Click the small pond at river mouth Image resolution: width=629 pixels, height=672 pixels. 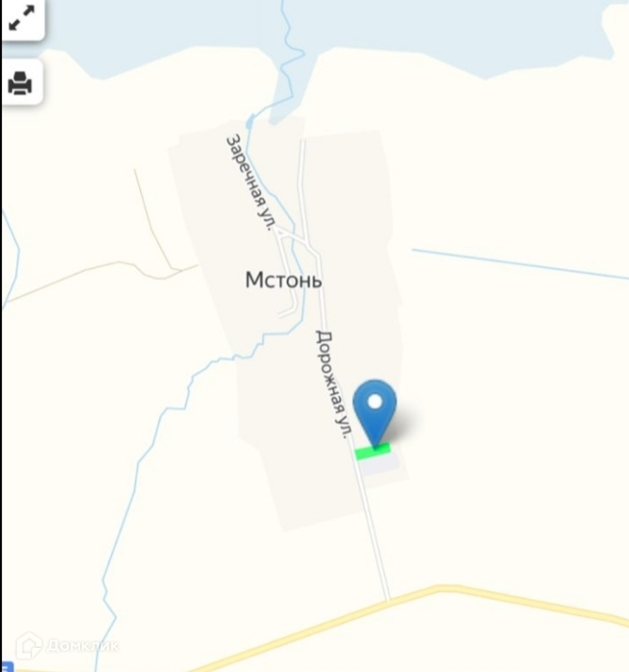(249, 123)
